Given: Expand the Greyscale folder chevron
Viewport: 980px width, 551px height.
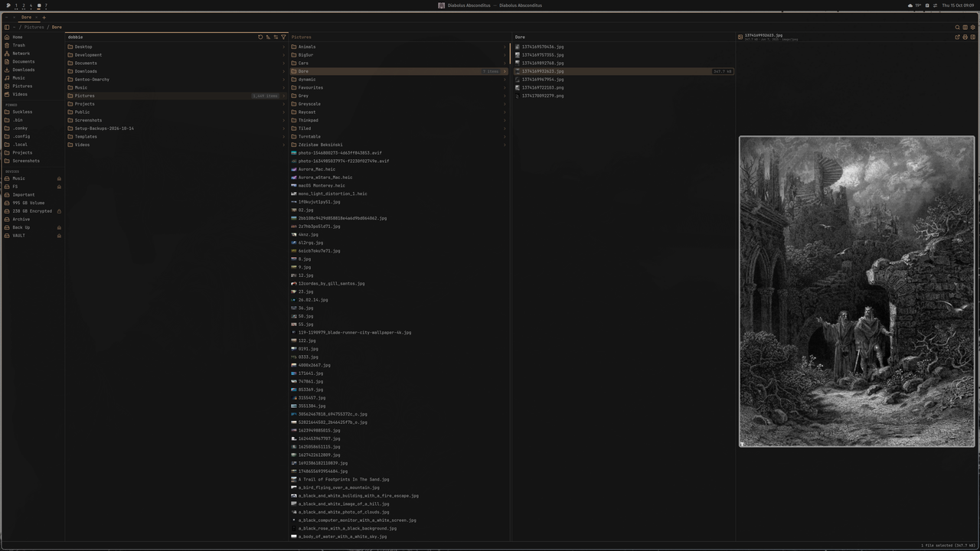Looking at the screenshot, I should (505, 104).
